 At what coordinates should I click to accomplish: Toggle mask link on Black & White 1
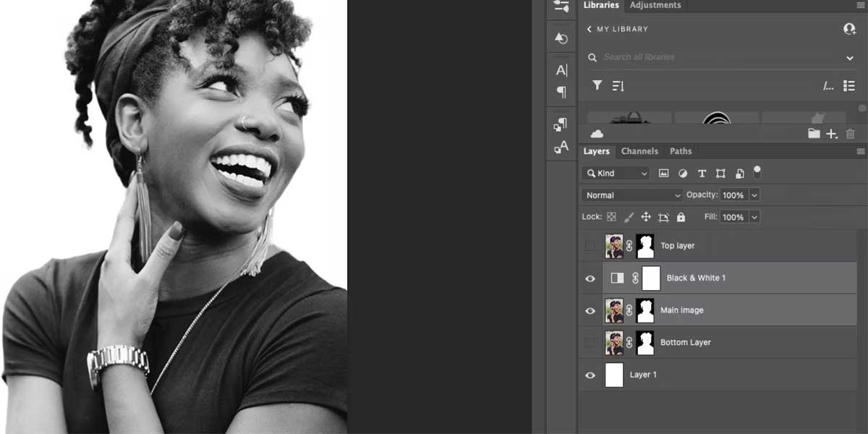pos(635,278)
